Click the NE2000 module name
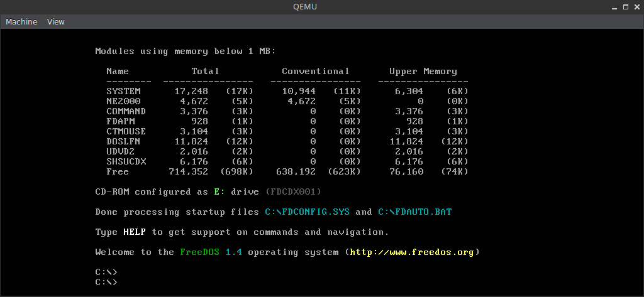 point(123,101)
